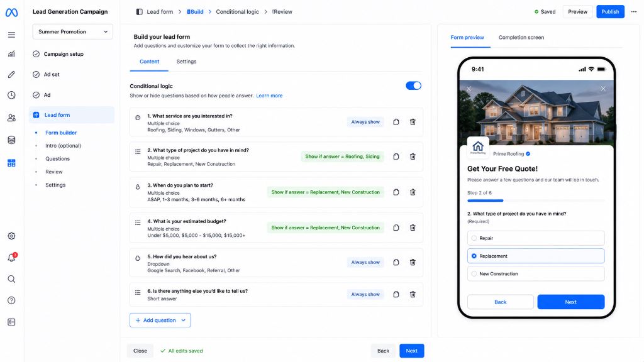The width and height of the screenshot is (644, 362).
Task: Delete question 6 anything else to tell
Action: pos(413,294)
